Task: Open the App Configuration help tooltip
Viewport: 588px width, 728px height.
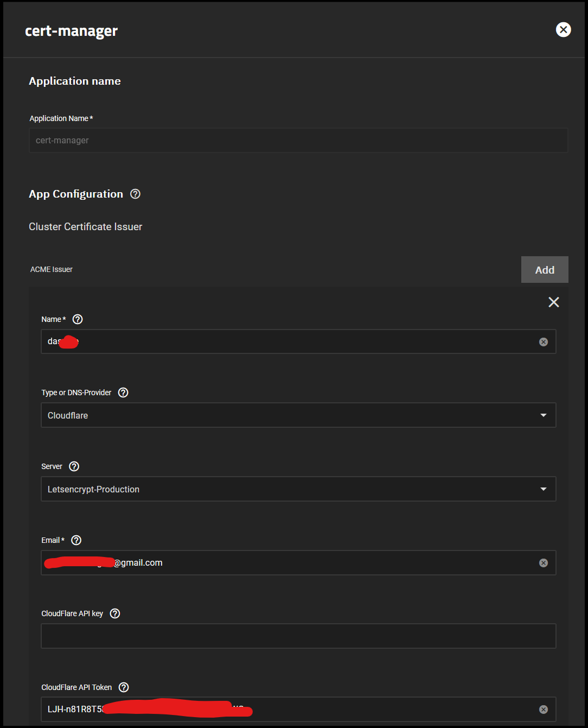Action: [x=135, y=194]
